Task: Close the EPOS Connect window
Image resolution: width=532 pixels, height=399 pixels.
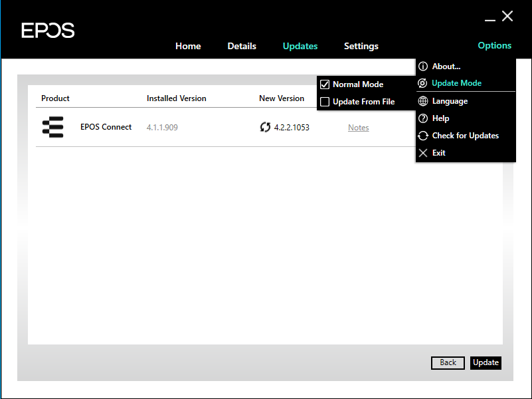Action: (507, 16)
